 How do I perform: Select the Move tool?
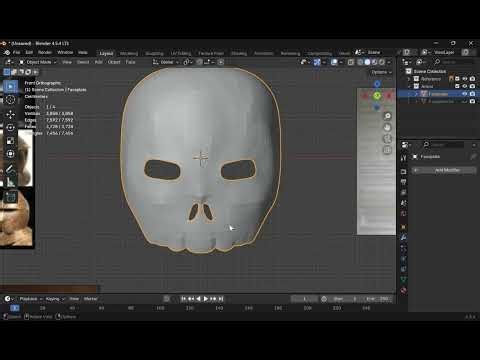coord(10,115)
